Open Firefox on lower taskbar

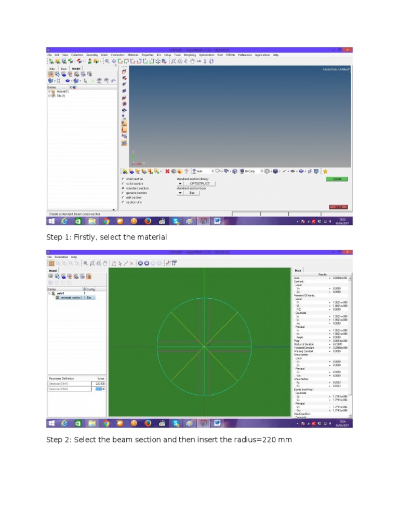[148, 423]
